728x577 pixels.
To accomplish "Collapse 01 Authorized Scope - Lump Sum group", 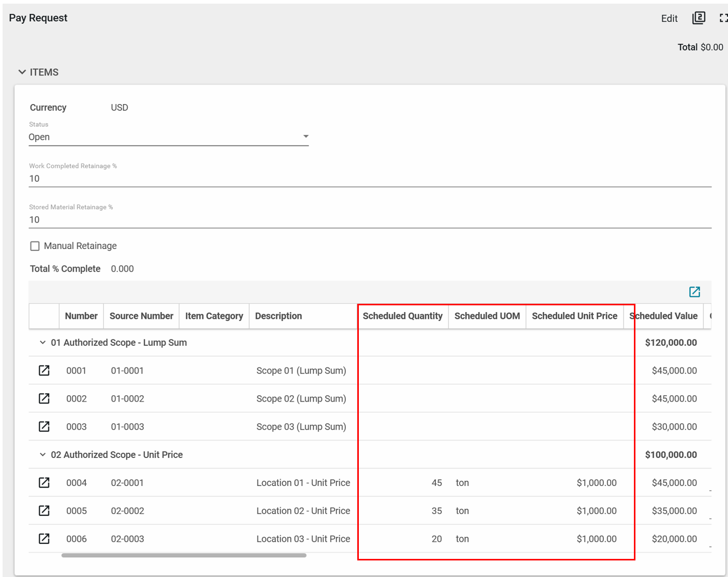I will [43, 343].
